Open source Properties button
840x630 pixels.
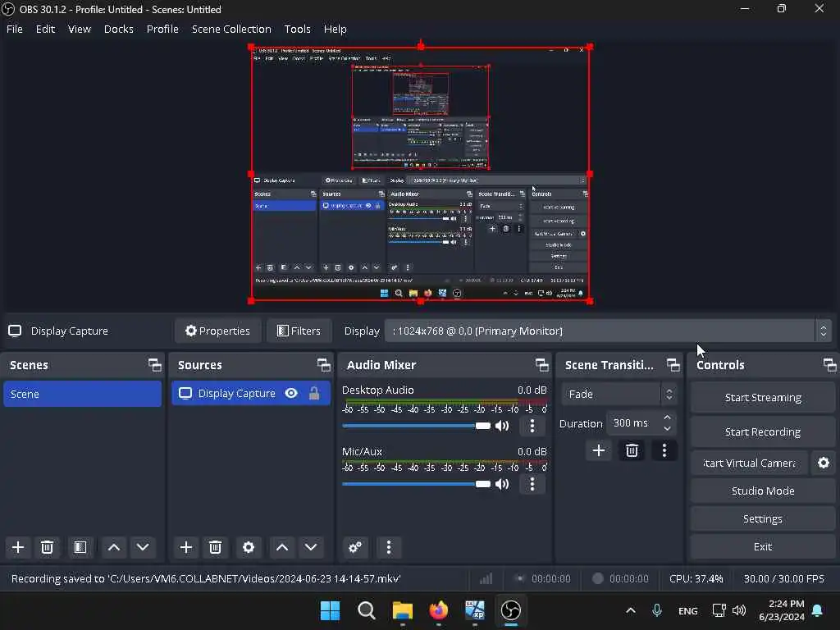(217, 331)
